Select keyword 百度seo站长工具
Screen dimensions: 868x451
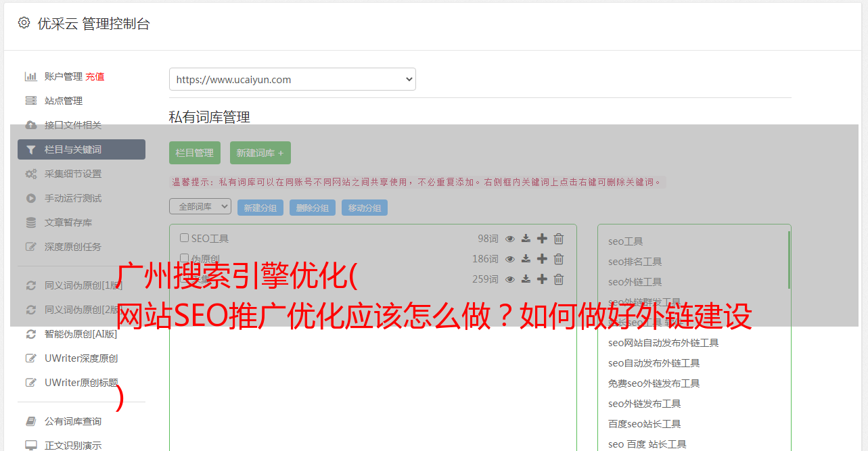(645, 424)
